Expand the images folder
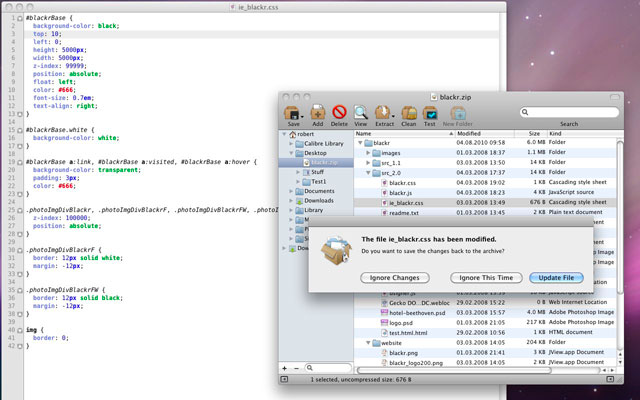This screenshot has width=640, height=400. 370,153
